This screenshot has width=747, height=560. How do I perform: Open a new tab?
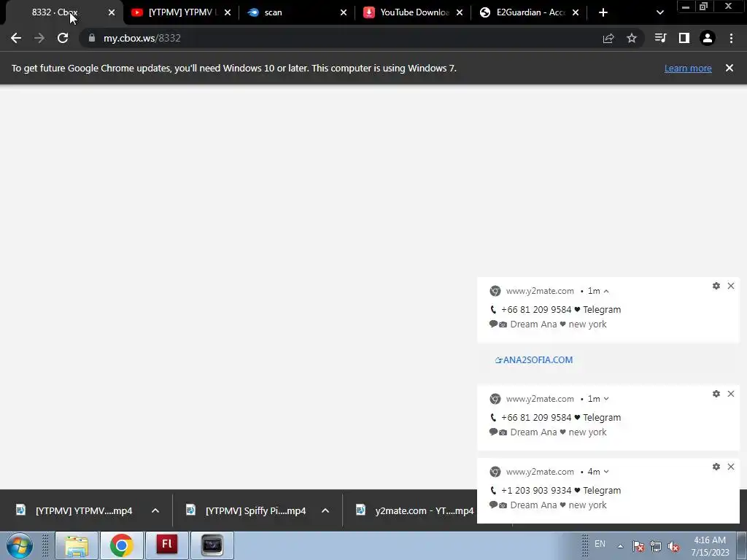pos(603,12)
